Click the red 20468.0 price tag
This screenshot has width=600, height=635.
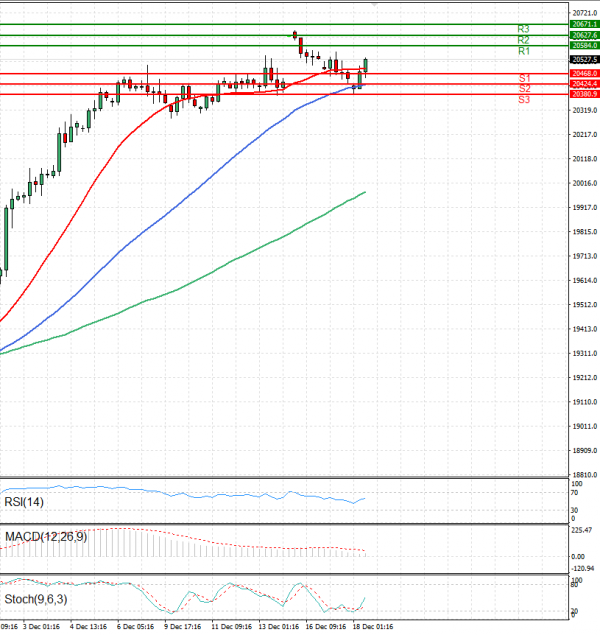click(584, 73)
